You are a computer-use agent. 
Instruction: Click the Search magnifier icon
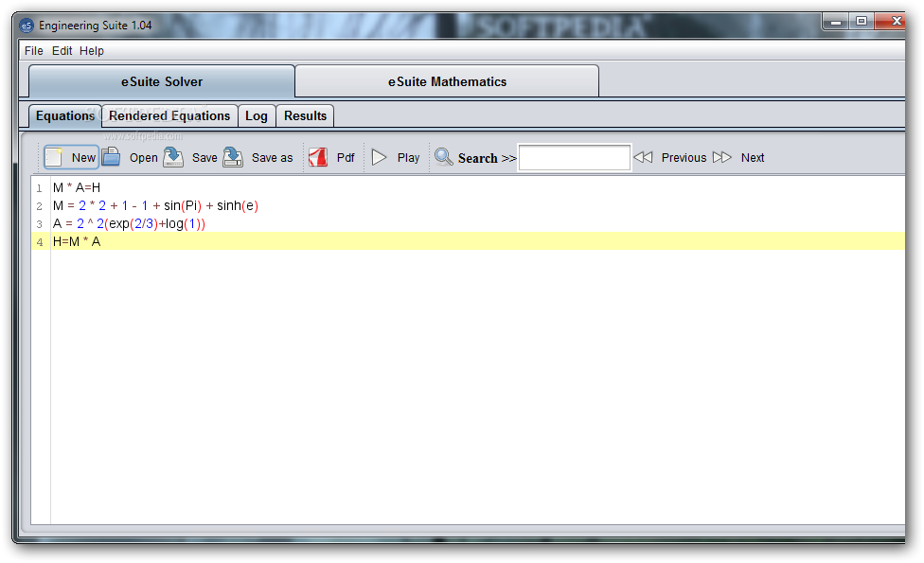coord(443,157)
